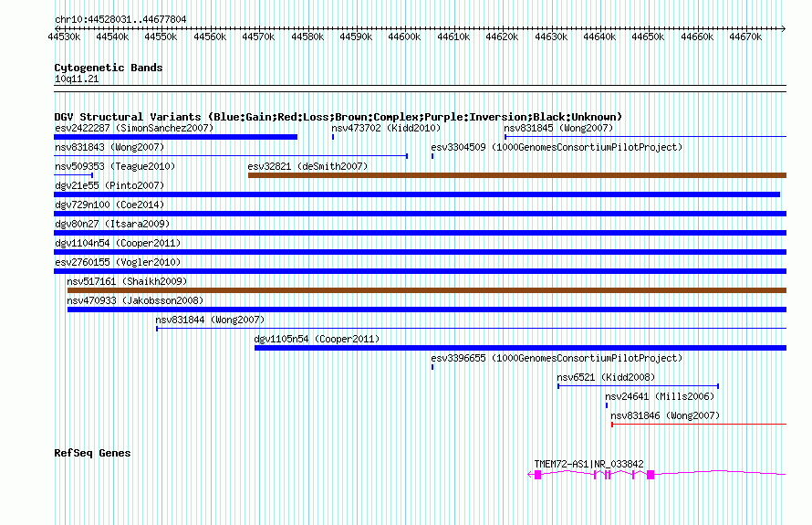Click the dgv80n27 (Itsara2009) label
The image size is (812, 525).
[x=112, y=224]
